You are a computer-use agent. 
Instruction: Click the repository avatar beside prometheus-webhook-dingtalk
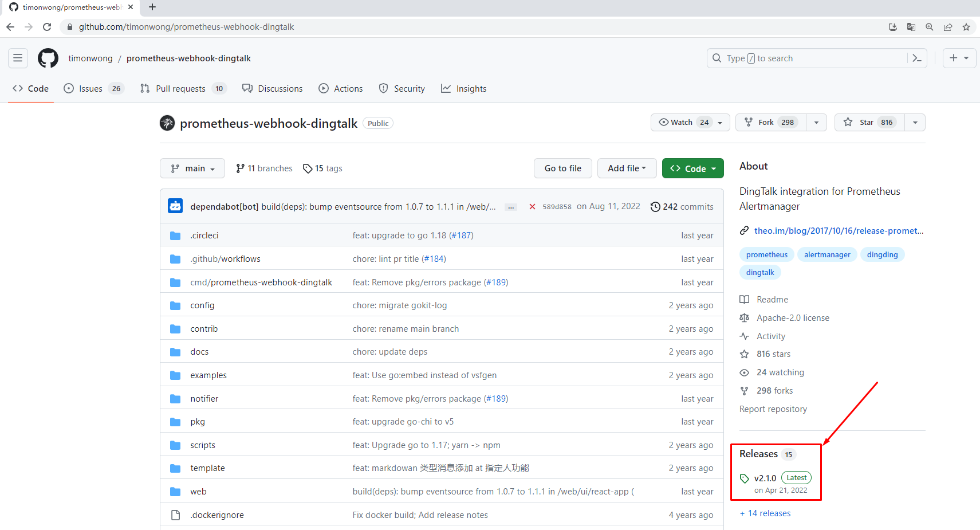pyautogui.click(x=167, y=123)
